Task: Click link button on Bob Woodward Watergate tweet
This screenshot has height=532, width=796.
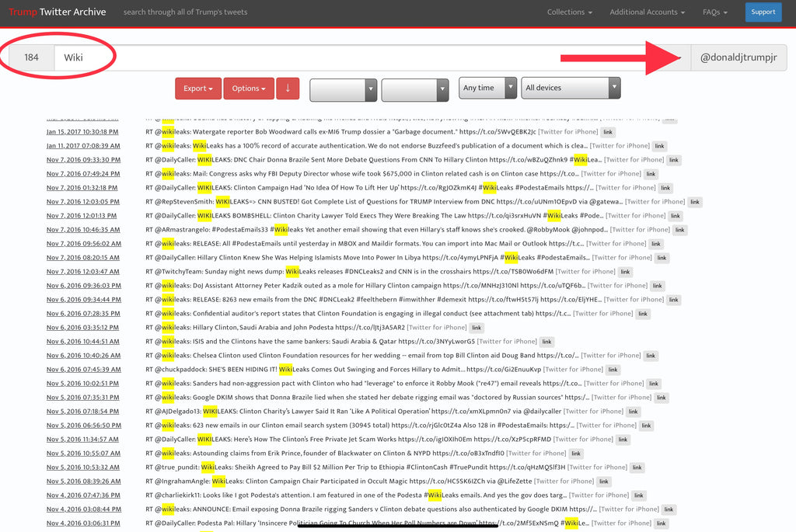Action: click(608, 132)
